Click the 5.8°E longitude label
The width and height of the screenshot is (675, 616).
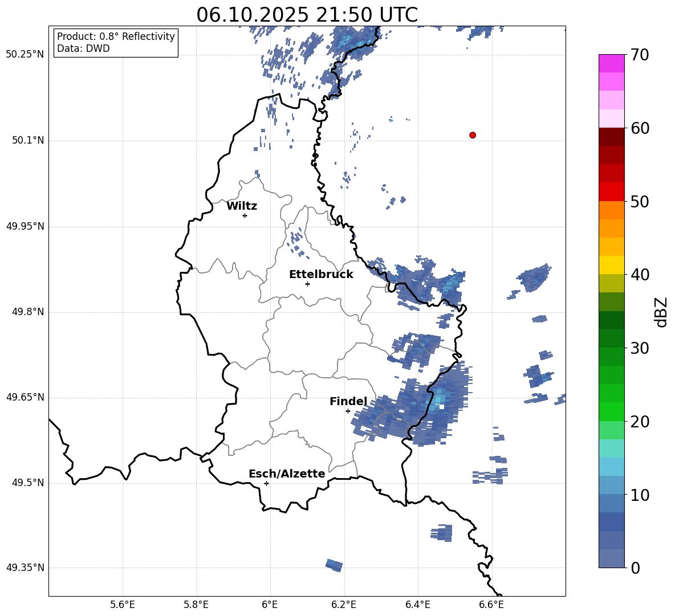click(x=196, y=605)
